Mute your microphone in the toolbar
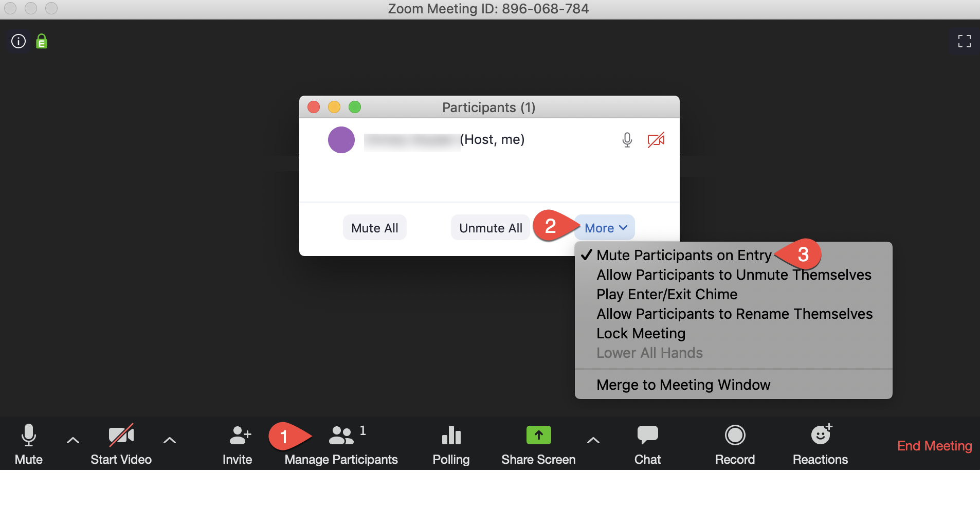Image resolution: width=980 pixels, height=507 pixels. point(28,442)
